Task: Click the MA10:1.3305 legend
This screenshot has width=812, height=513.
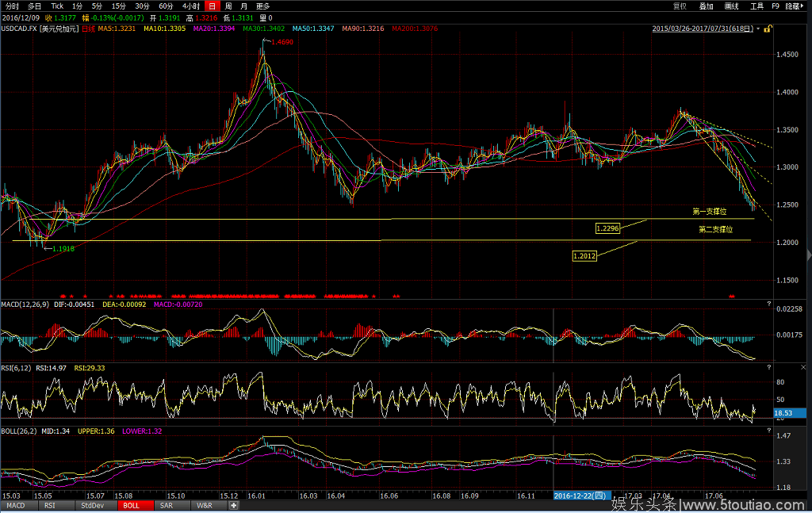Action: click(164, 29)
